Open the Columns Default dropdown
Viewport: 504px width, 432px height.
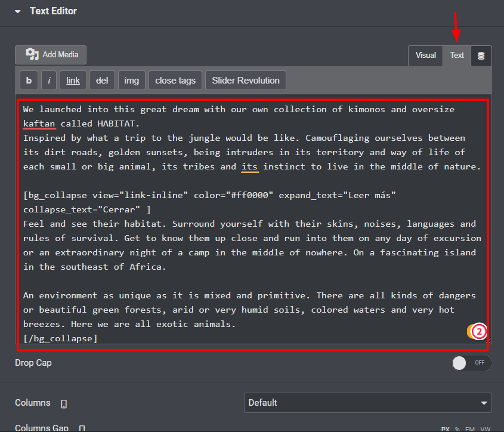click(x=368, y=403)
